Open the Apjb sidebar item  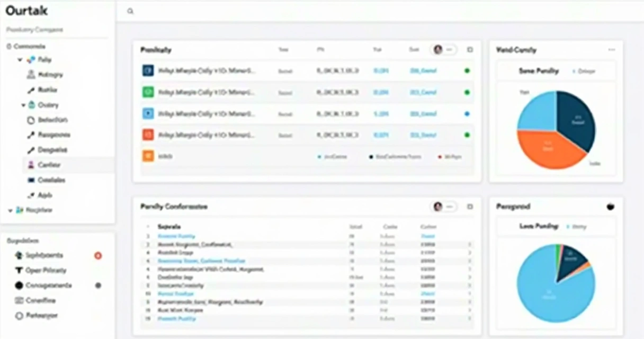[x=39, y=195]
